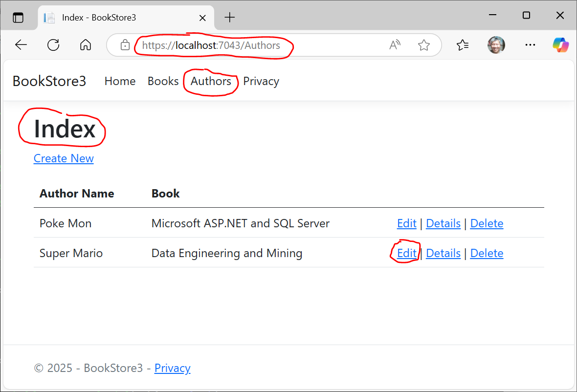The width and height of the screenshot is (577, 392).
Task: Delete the Super Mario author
Action: 487,253
